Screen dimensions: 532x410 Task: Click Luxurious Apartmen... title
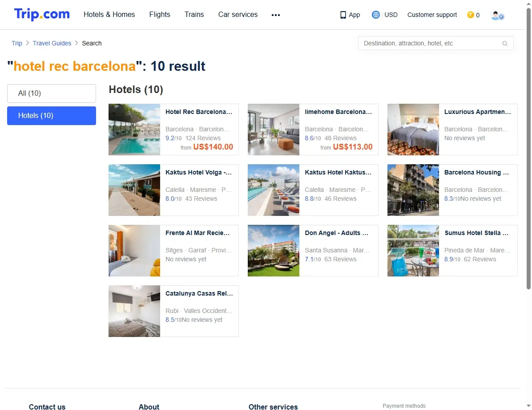[478, 112]
